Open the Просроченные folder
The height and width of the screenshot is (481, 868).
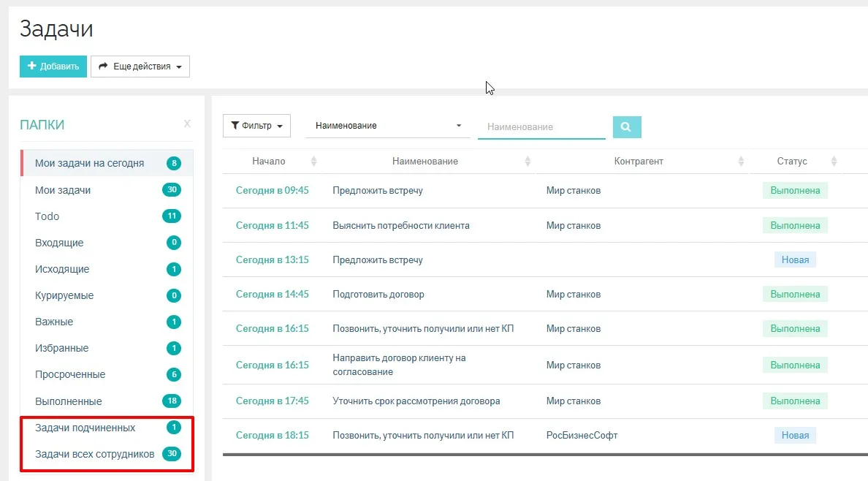pyautogui.click(x=70, y=374)
